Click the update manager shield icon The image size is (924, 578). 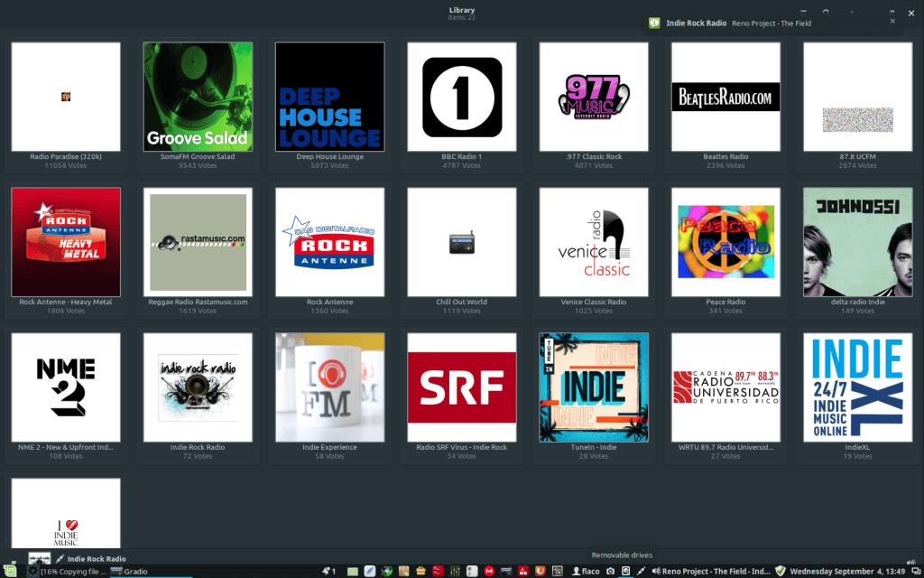coord(781,571)
